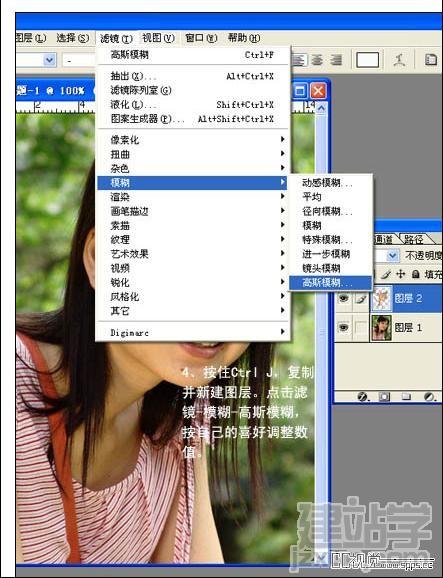Add layer mask at panel bottom
443x578 pixels.
coord(384,397)
